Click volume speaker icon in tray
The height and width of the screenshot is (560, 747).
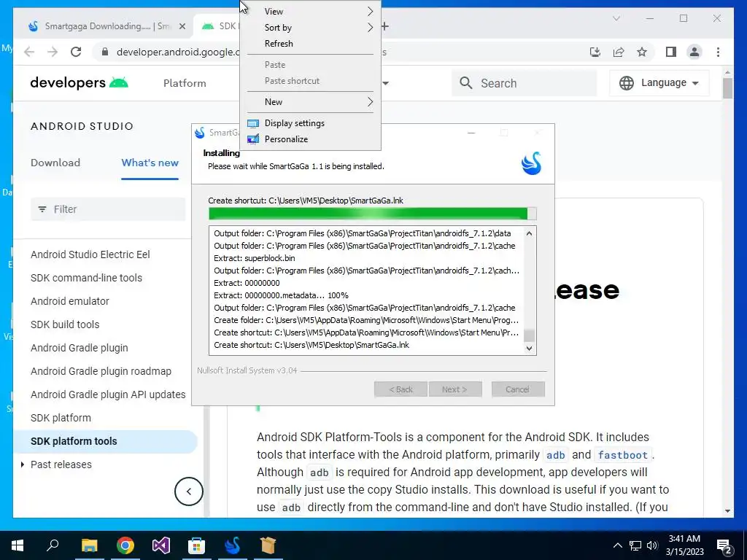[652, 545]
